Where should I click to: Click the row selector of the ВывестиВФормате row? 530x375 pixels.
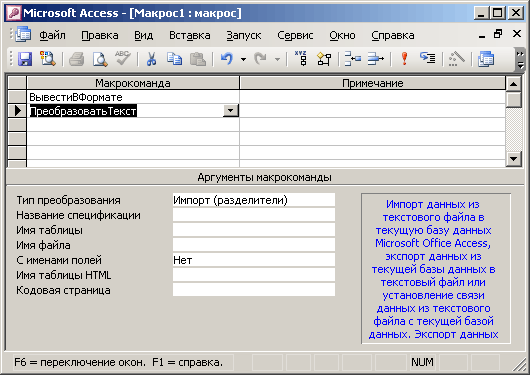point(17,97)
